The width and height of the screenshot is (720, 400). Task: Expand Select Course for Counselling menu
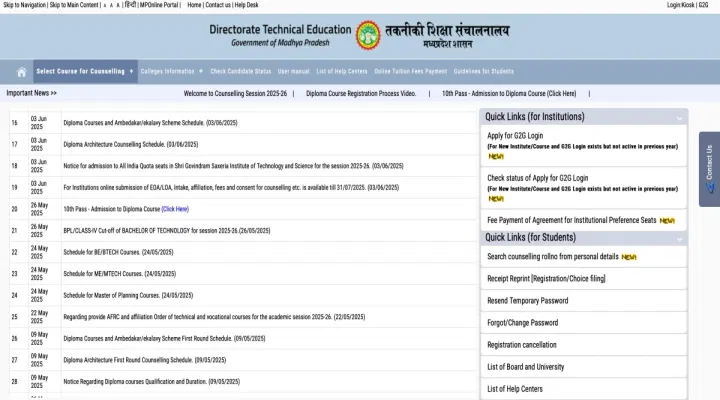pyautogui.click(x=85, y=71)
